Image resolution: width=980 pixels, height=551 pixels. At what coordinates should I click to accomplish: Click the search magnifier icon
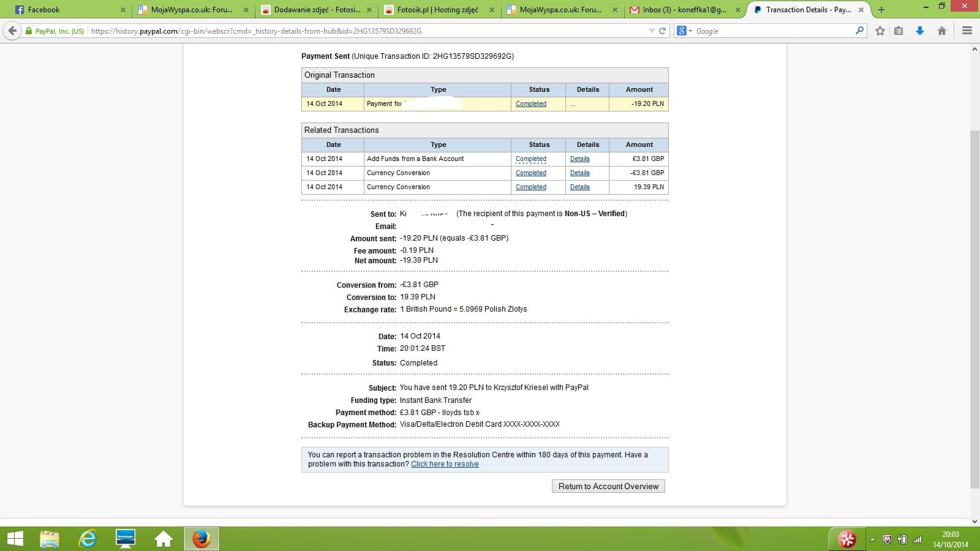(x=859, y=31)
